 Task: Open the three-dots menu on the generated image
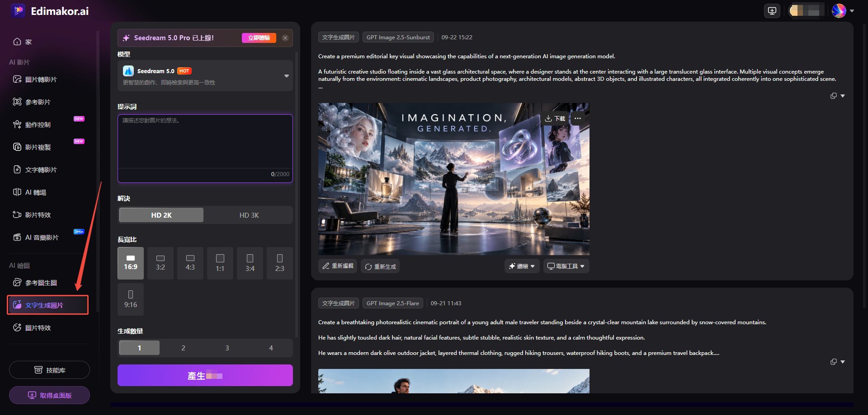tap(578, 118)
